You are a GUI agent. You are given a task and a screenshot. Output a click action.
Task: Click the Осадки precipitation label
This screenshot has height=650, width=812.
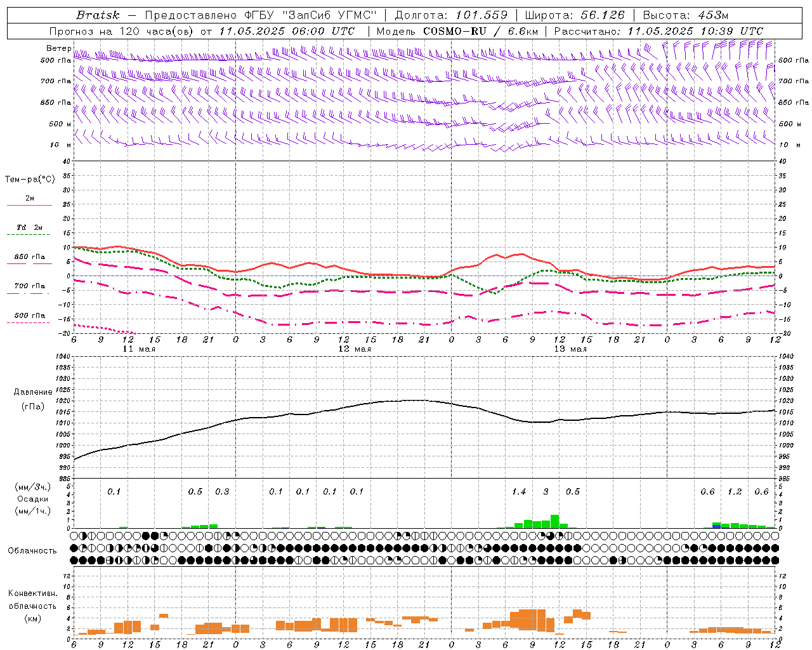(32, 499)
